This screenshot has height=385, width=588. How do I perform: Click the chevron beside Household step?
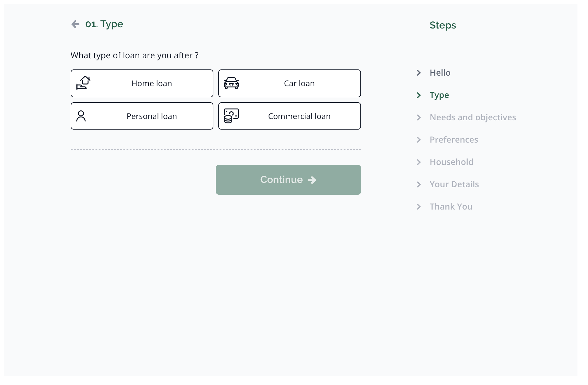[x=419, y=162]
